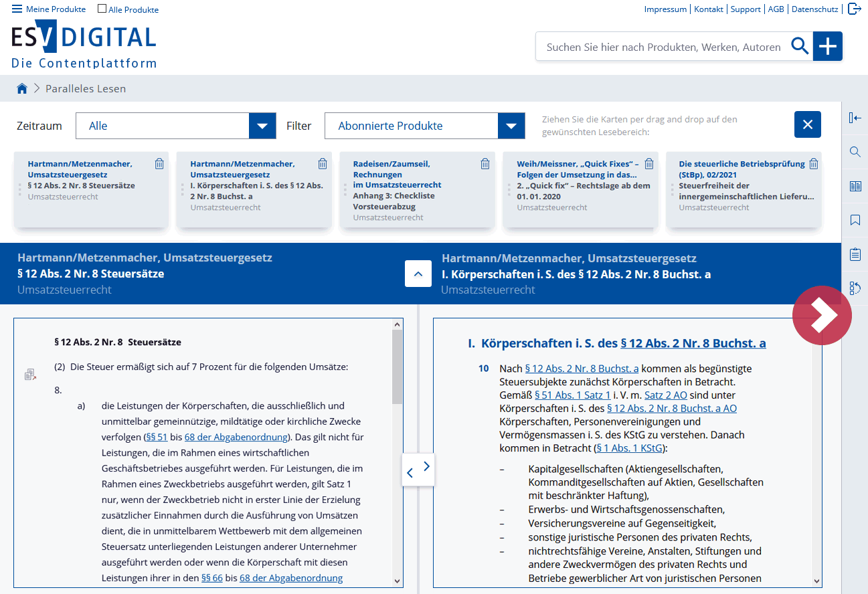Grab the drag handle of Steuersätze card
This screenshot has width=868, height=594.
[x=20, y=190]
